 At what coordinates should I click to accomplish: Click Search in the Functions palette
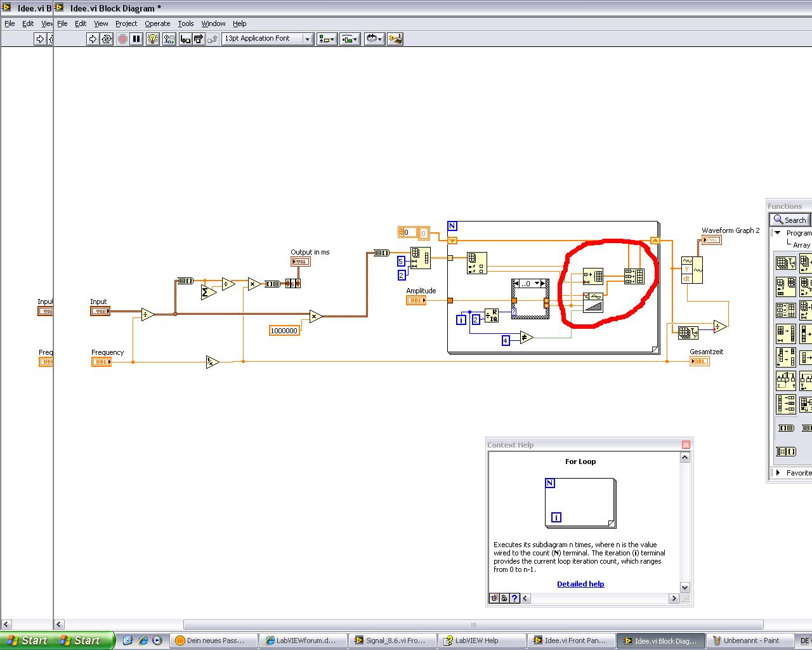[x=789, y=220]
